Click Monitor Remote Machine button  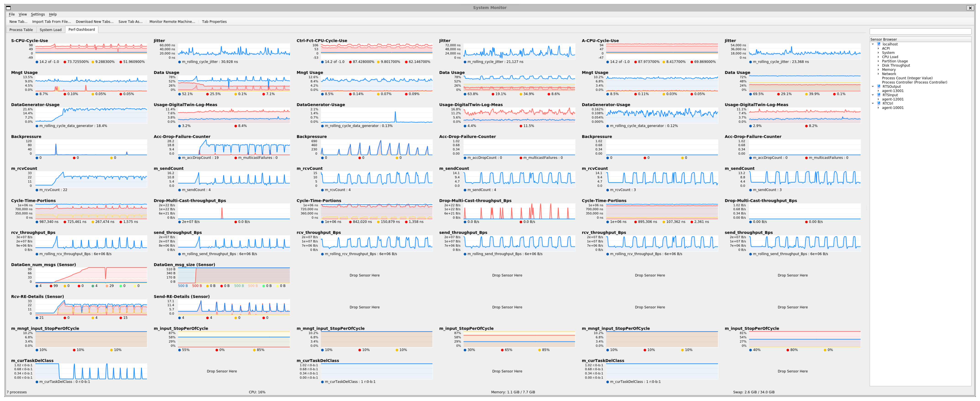[172, 22]
